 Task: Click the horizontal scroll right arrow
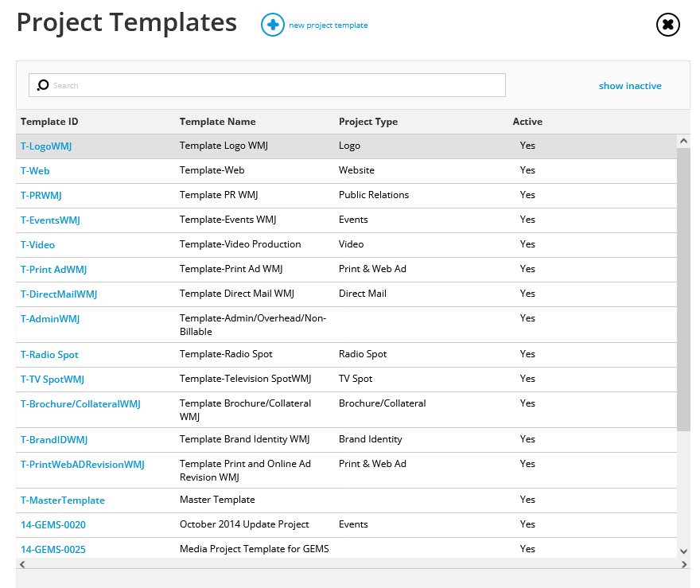click(684, 564)
